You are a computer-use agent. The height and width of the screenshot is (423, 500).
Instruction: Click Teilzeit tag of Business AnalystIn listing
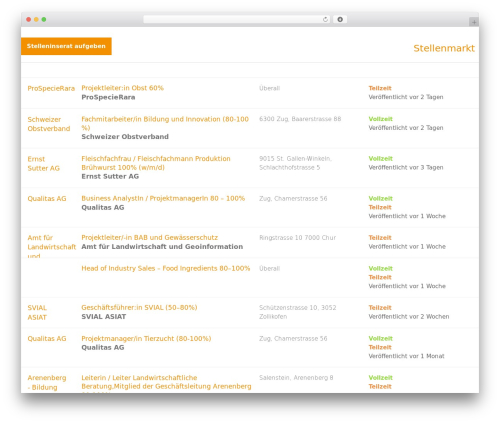click(380, 207)
